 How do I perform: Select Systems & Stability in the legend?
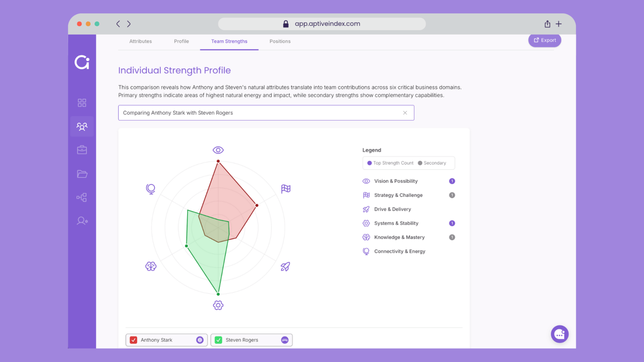(396, 223)
